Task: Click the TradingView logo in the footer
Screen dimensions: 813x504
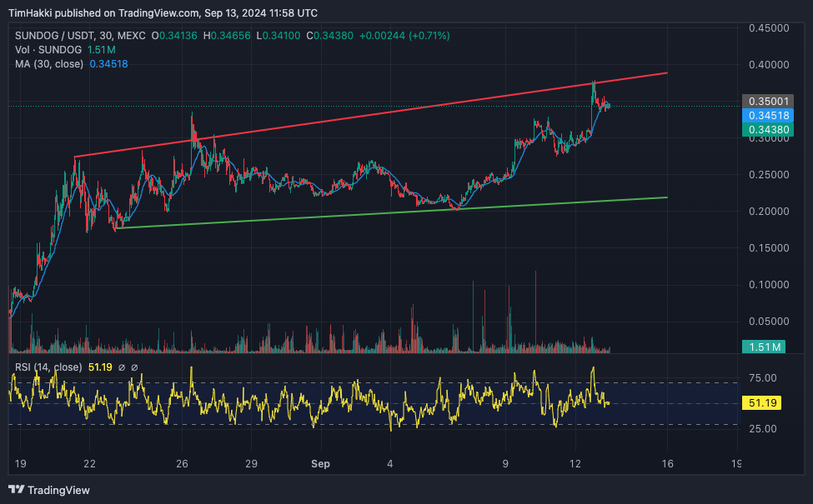Action: [49, 490]
